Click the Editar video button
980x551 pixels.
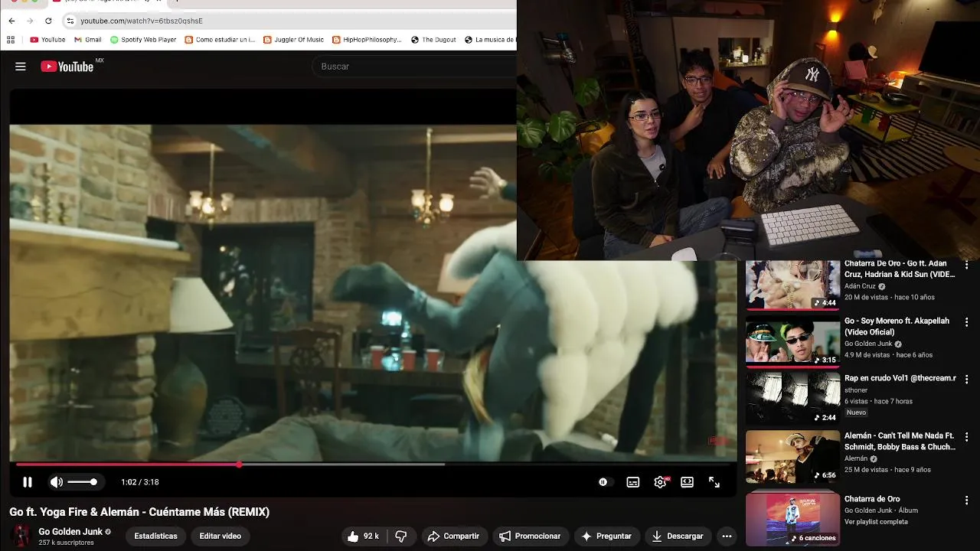point(220,536)
